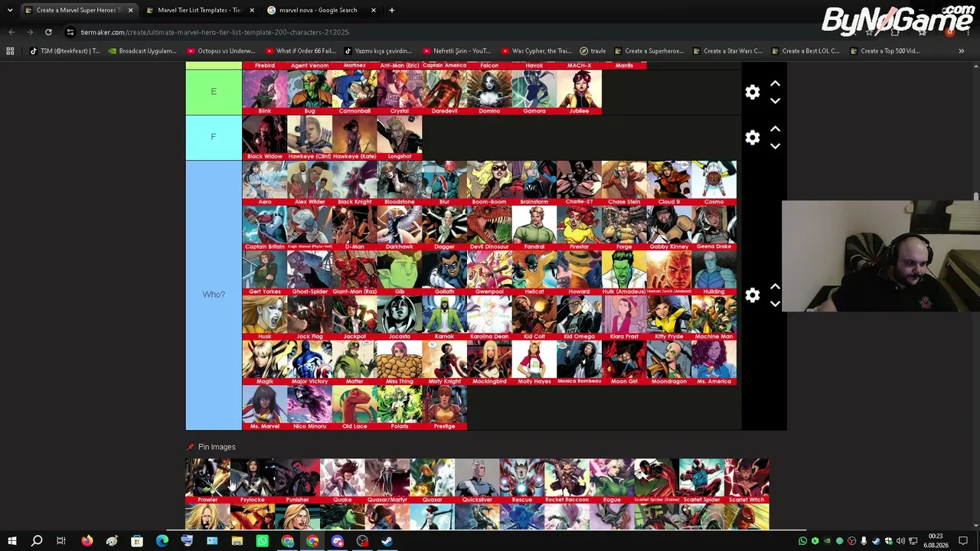The width and height of the screenshot is (980, 551).
Task: Switch to Marvel Tier List Templates tab
Action: coord(201,10)
